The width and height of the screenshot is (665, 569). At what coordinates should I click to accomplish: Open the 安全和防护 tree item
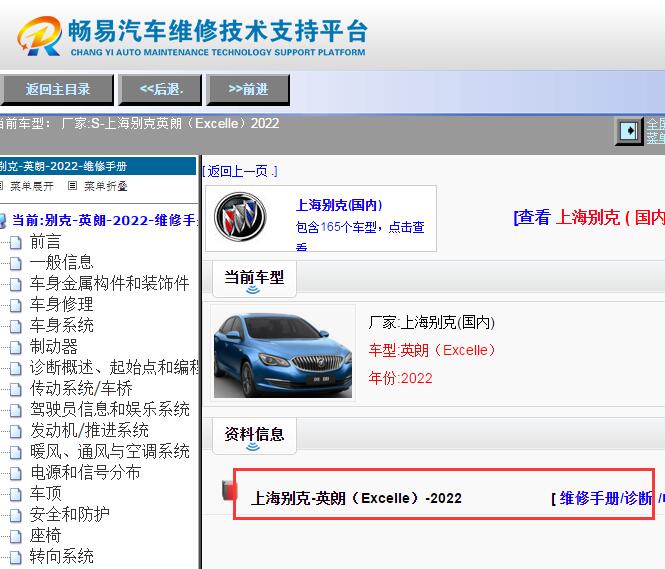(70, 514)
